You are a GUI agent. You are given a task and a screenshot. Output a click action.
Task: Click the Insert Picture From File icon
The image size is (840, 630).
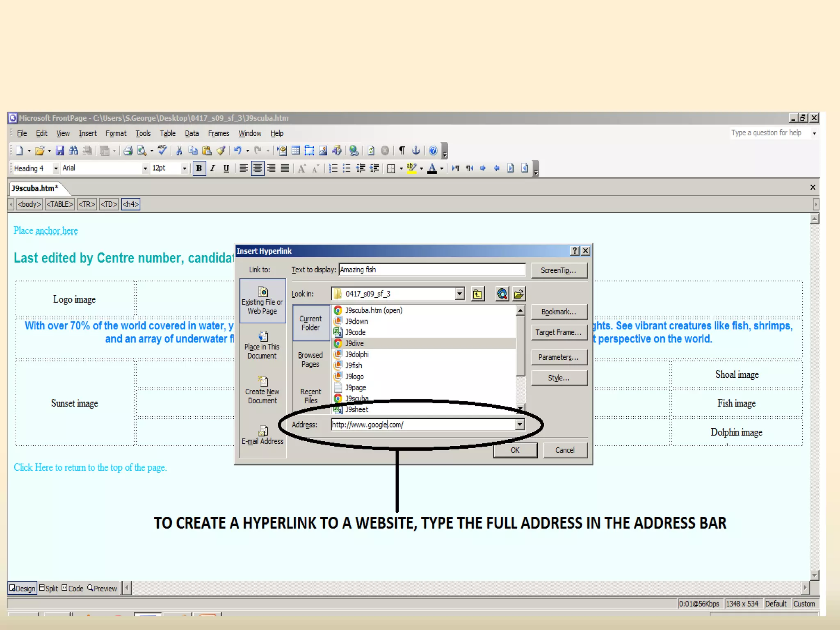[323, 151]
